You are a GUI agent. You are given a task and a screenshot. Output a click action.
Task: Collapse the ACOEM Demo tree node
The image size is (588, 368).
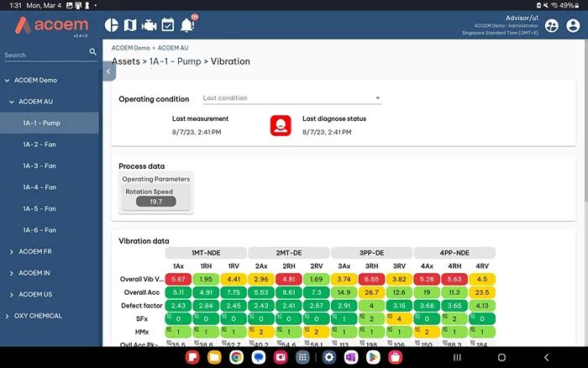click(x=7, y=81)
